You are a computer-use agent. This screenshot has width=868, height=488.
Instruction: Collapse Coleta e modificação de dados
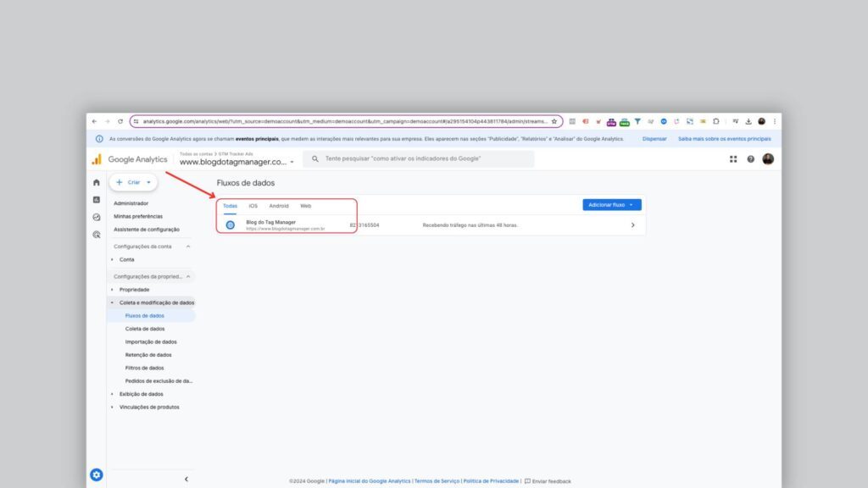click(113, 302)
